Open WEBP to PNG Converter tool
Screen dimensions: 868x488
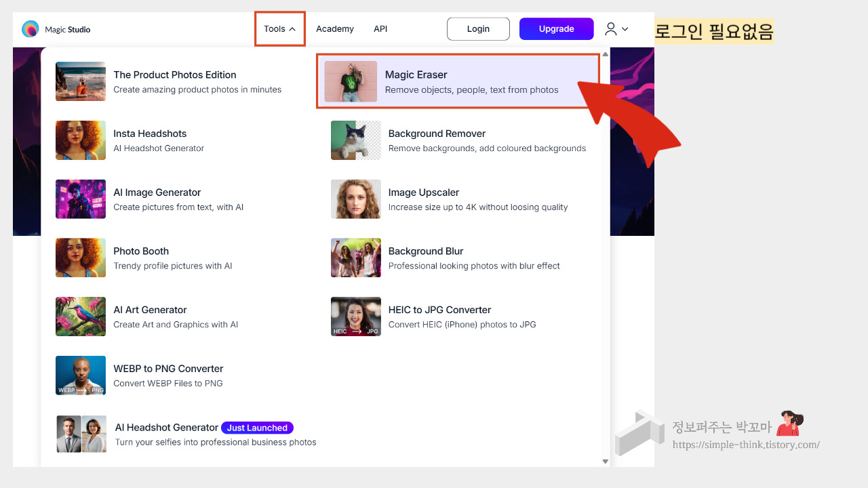coord(168,369)
